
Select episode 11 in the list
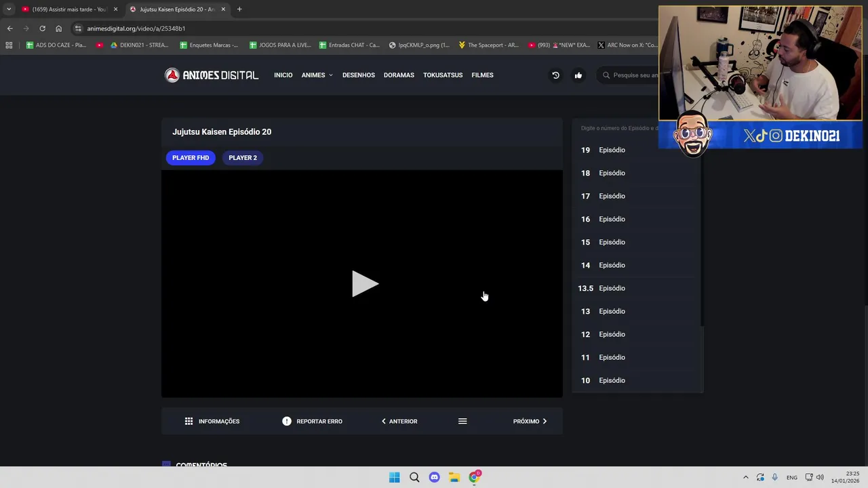click(633, 357)
